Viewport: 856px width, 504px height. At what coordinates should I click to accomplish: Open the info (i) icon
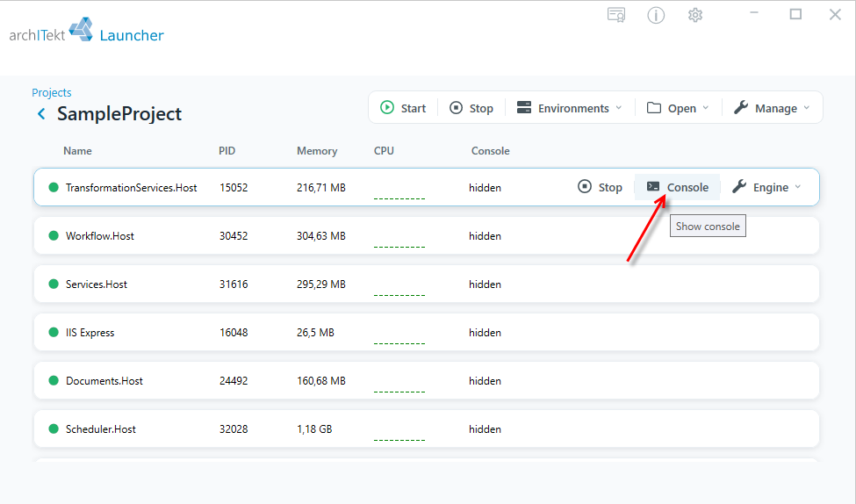point(656,15)
